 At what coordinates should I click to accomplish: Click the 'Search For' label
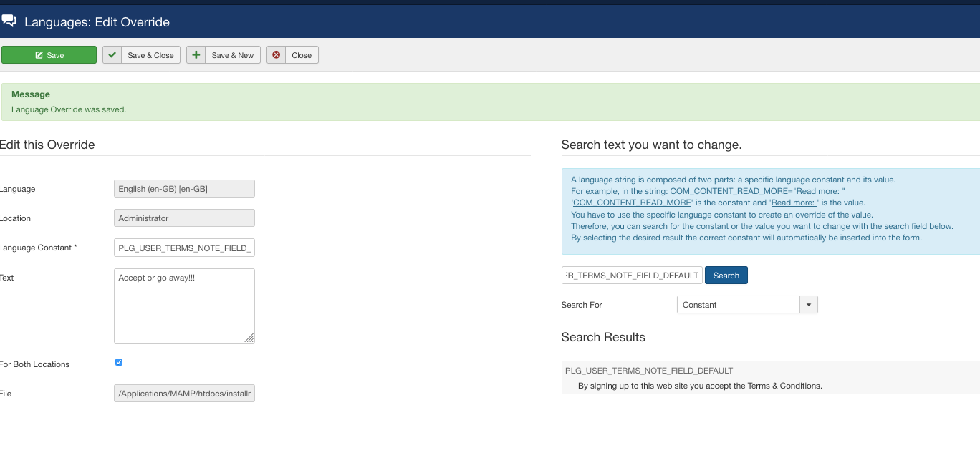coord(582,305)
